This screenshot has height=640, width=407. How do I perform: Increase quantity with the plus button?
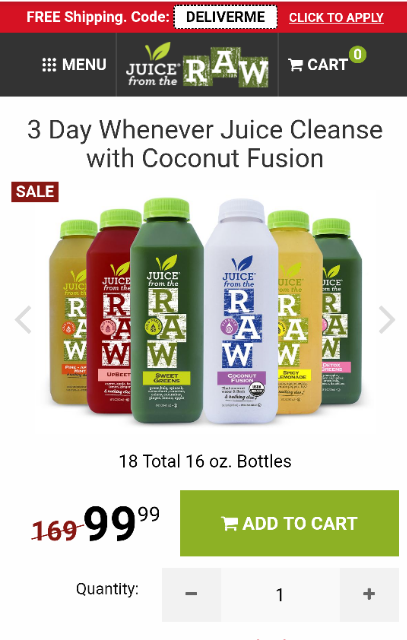[369, 594]
